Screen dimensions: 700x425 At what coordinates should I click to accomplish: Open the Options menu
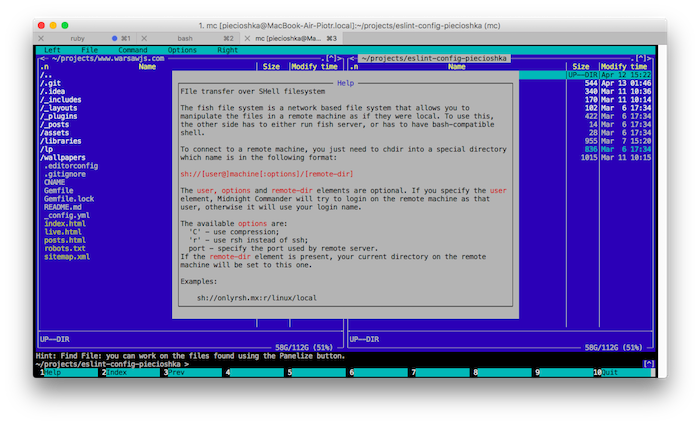(x=182, y=49)
